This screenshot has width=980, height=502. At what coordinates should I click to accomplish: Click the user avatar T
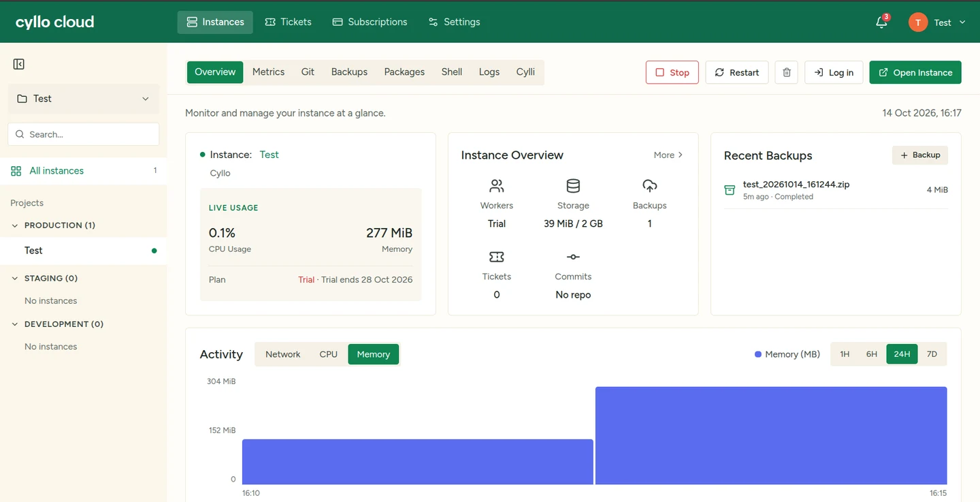click(x=918, y=22)
